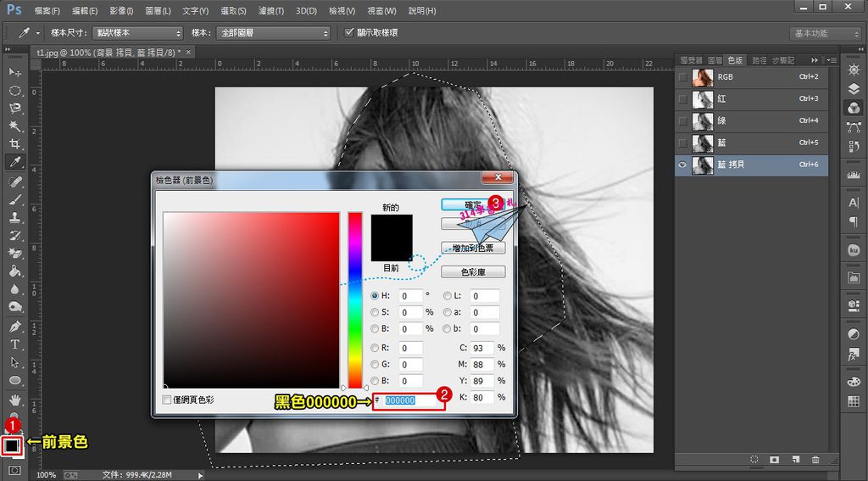
Task: Click the vertical hue slider bar
Action: tap(355, 299)
